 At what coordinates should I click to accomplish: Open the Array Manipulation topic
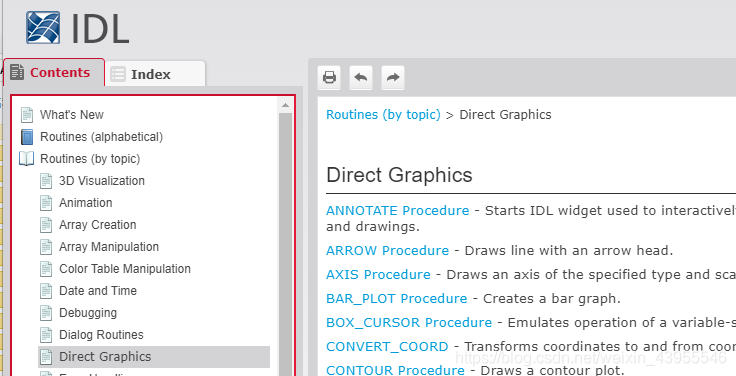[109, 247]
